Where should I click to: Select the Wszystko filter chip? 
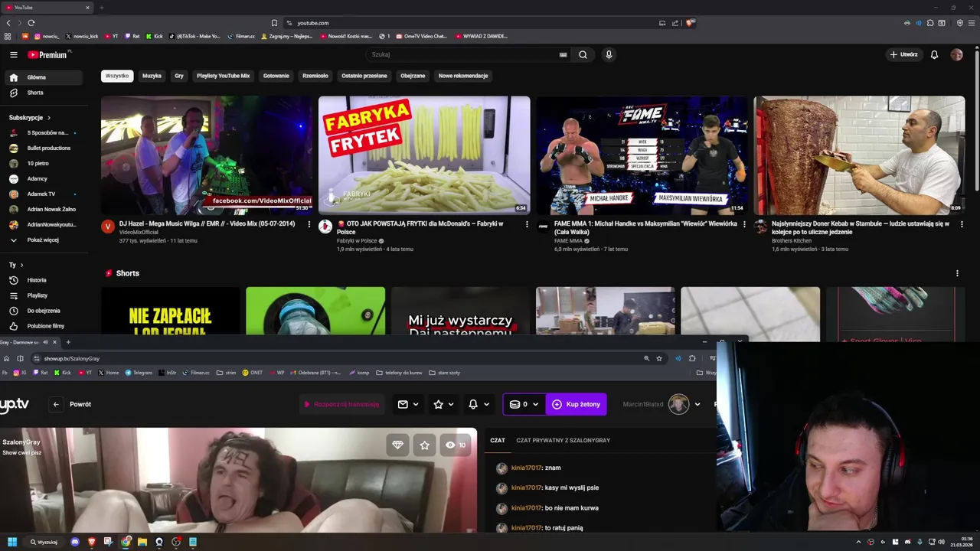(117, 76)
